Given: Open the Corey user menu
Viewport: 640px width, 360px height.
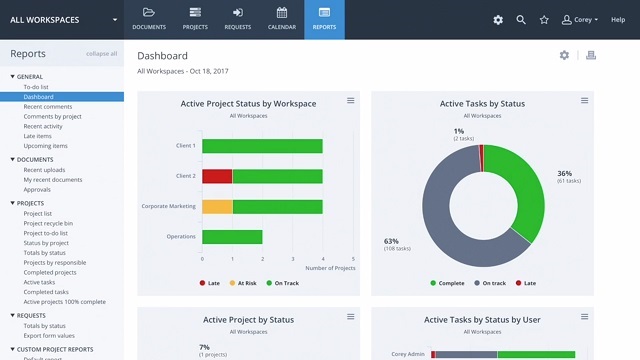Looking at the screenshot, I should pyautogui.click(x=580, y=20).
